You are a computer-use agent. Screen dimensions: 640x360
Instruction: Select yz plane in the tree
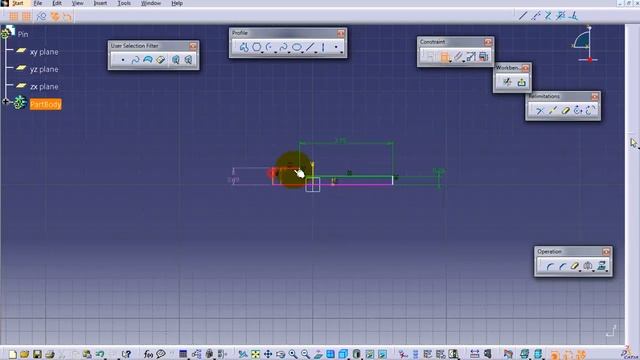tap(44, 69)
